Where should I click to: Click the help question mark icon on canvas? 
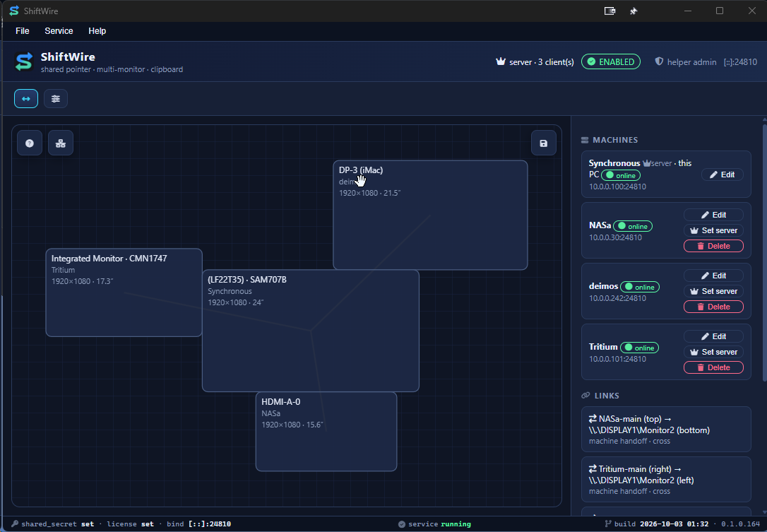click(30, 143)
